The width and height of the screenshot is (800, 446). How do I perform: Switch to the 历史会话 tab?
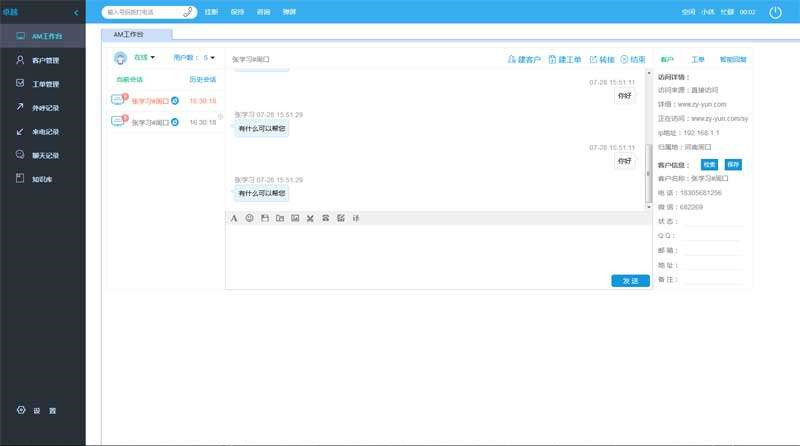pyautogui.click(x=201, y=78)
